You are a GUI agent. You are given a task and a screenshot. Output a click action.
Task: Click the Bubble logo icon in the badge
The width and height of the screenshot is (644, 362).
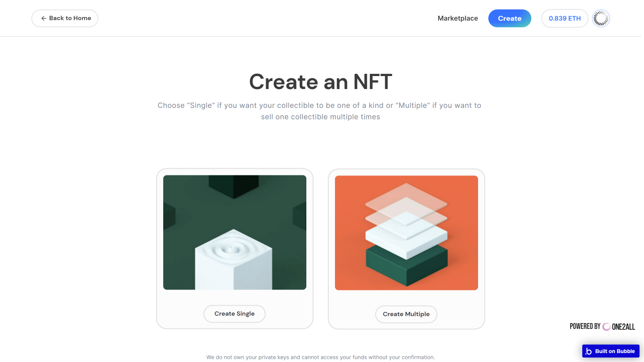click(x=588, y=351)
